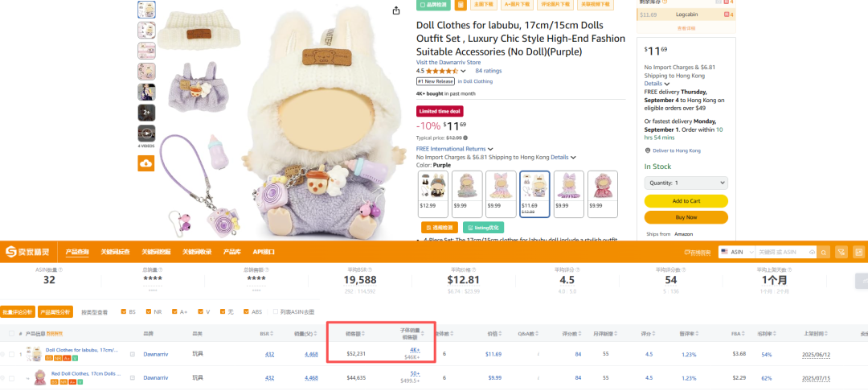Open the API接口 menu item
The width and height of the screenshot is (868, 391).
pos(264,252)
